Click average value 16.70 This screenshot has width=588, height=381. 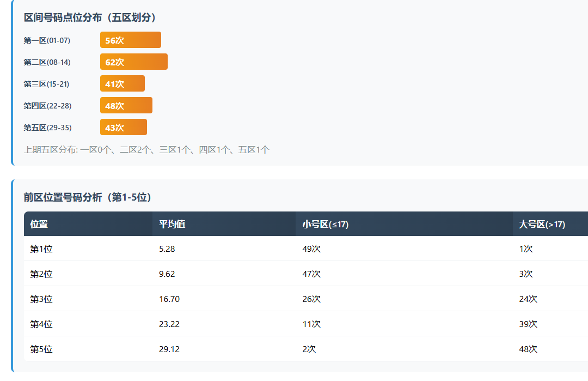[169, 299]
